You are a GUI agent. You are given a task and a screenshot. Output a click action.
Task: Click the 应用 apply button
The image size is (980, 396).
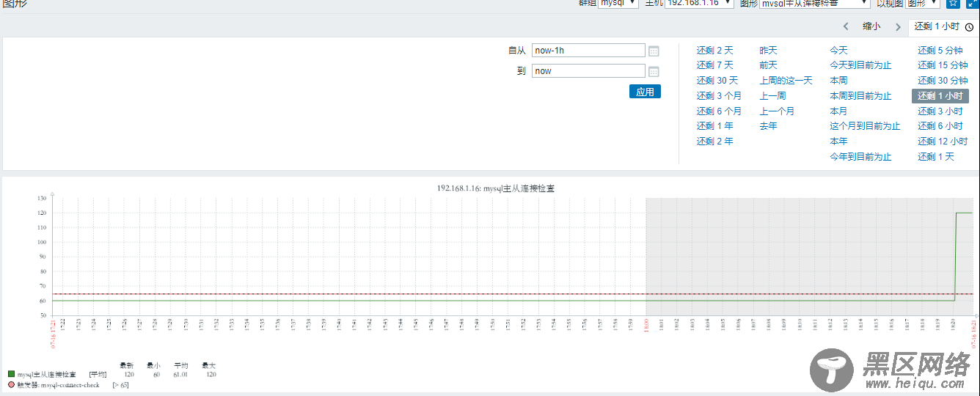(x=645, y=92)
